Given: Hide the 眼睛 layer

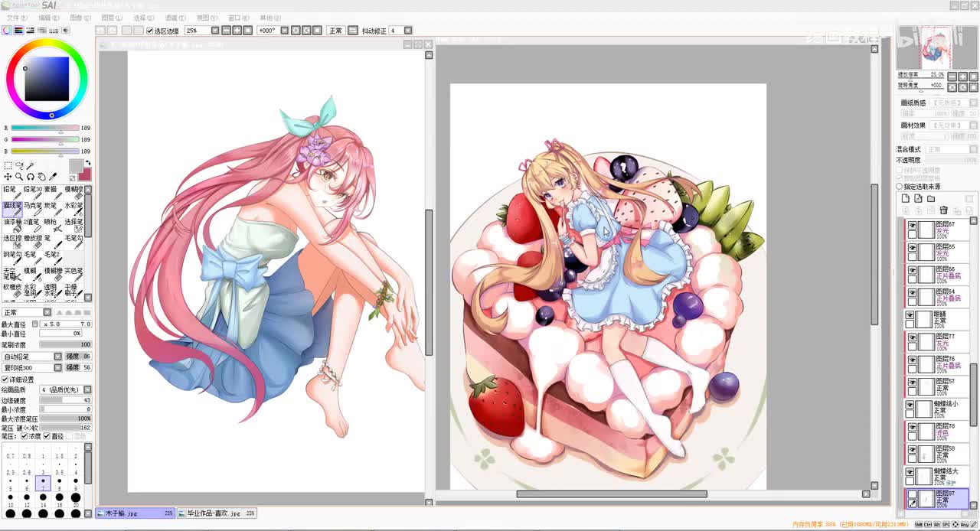Looking at the screenshot, I should pos(910,314).
